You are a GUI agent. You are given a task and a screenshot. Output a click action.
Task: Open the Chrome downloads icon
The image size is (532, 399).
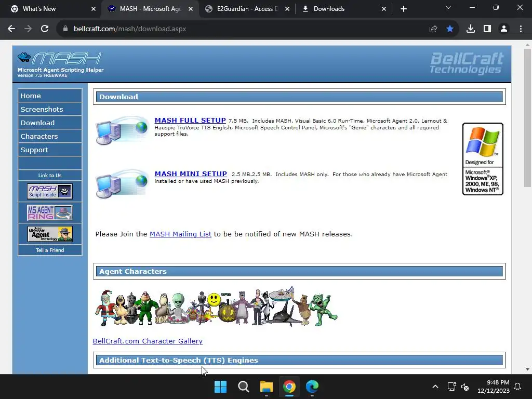pos(471,29)
